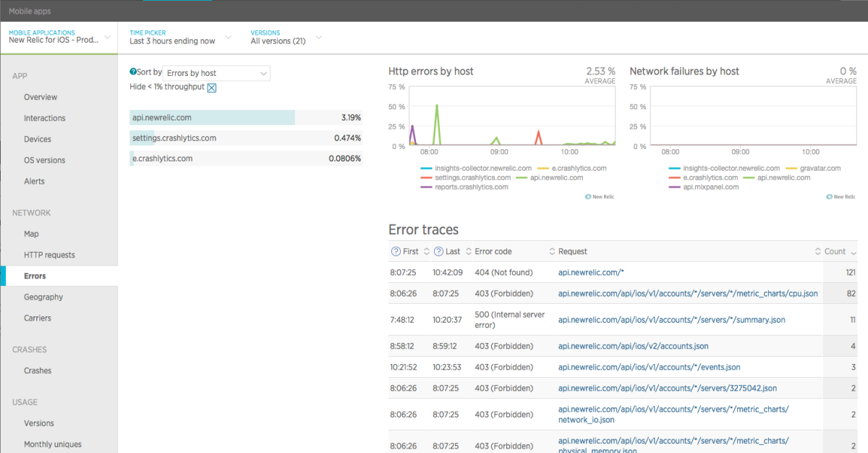Open the metric_charts/network_io.json request link
This screenshot has width=868, height=453.
pos(673,414)
